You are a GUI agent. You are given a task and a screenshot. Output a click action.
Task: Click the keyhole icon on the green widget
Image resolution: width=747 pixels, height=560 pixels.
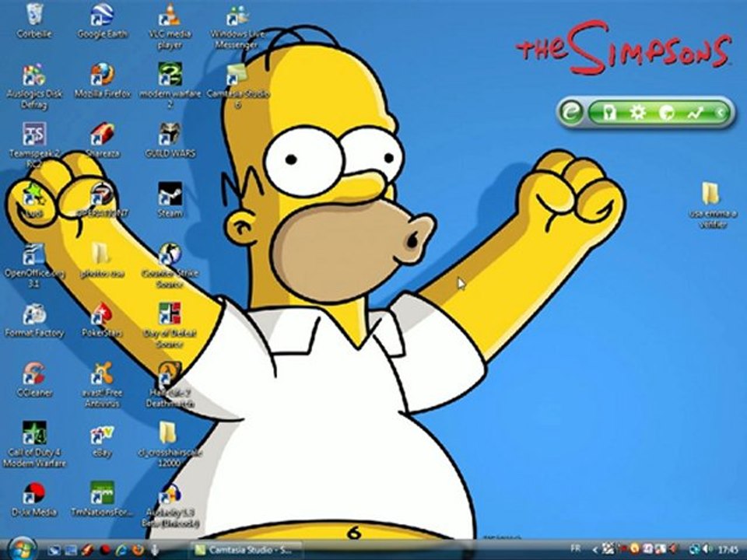pyautogui.click(x=609, y=112)
